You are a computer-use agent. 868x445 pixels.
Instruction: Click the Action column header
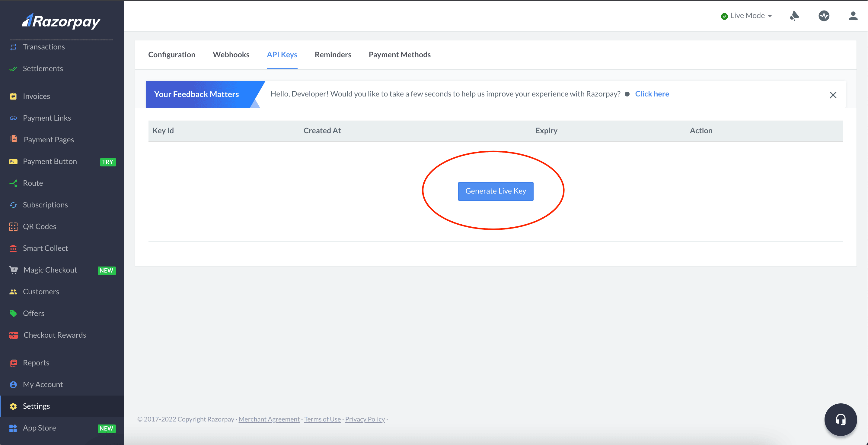(x=701, y=131)
